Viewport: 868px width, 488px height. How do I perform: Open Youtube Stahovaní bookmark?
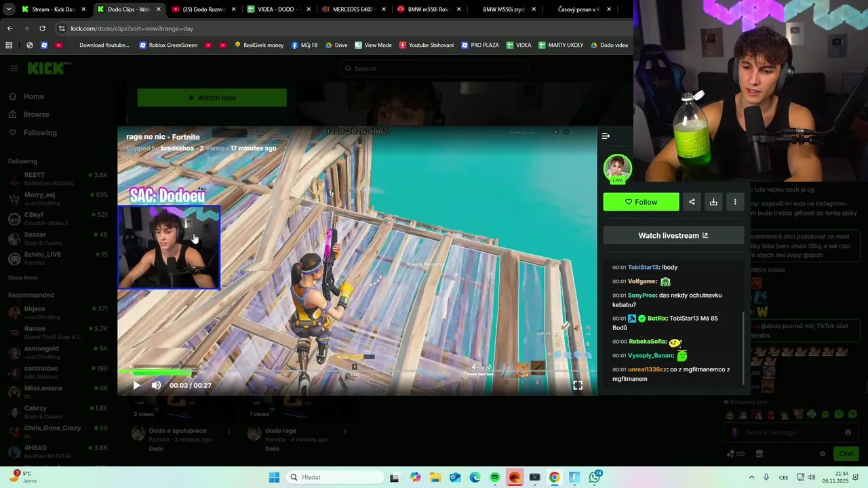pos(427,45)
